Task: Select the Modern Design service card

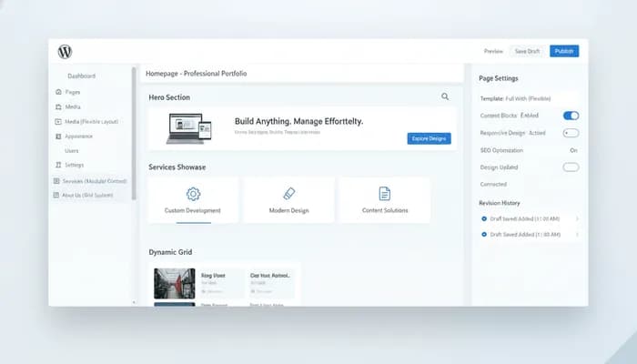Action: [288, 200]
